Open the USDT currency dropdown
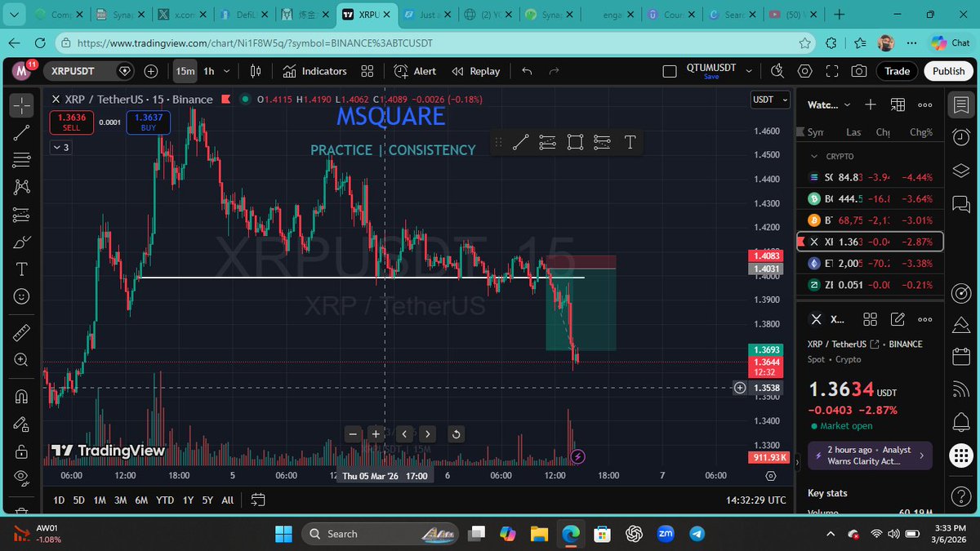This screenshot has width=980, height=551. pyautogui.click(x=770, y=100)
